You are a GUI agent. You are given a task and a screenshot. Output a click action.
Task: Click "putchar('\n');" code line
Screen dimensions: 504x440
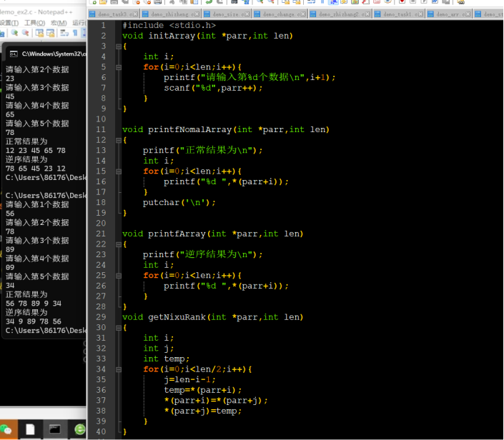pyautogui.click(x=179, y=202)
